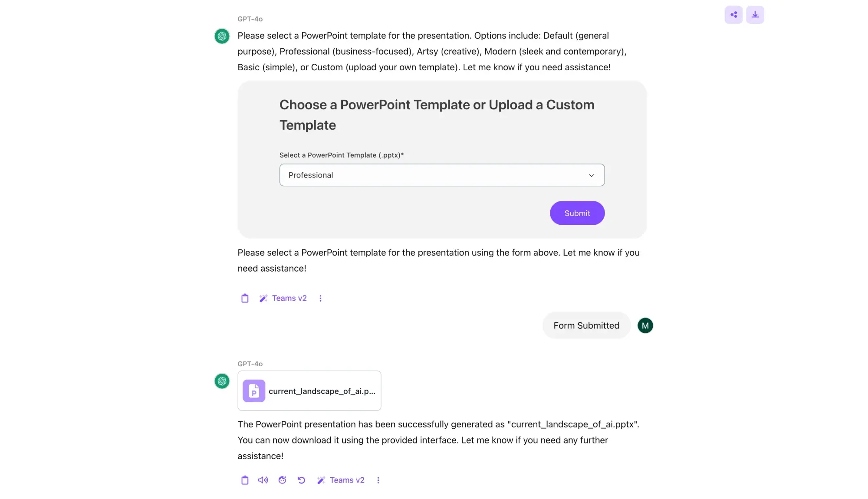Open the current_landscape_of_ai.pptx file attachment
The height and width of the screenshot is (499, 868).
click(321, 391)
